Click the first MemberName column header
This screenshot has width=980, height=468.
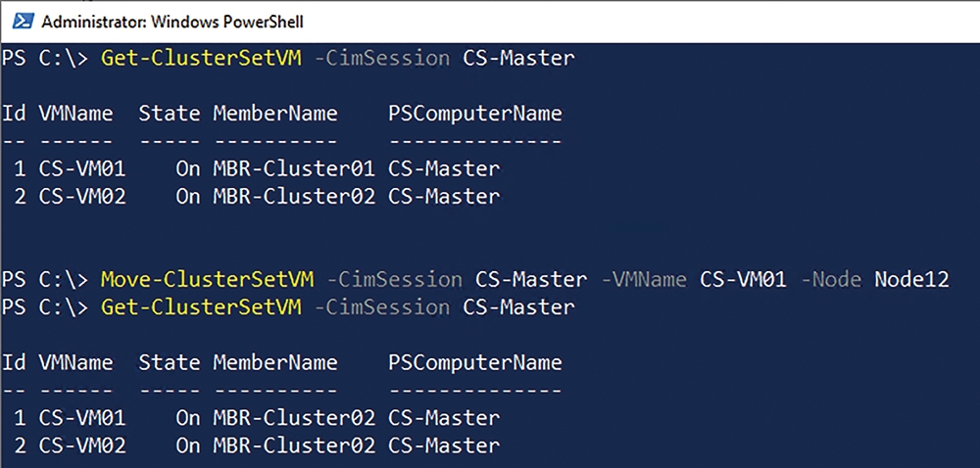coord(275,114)
